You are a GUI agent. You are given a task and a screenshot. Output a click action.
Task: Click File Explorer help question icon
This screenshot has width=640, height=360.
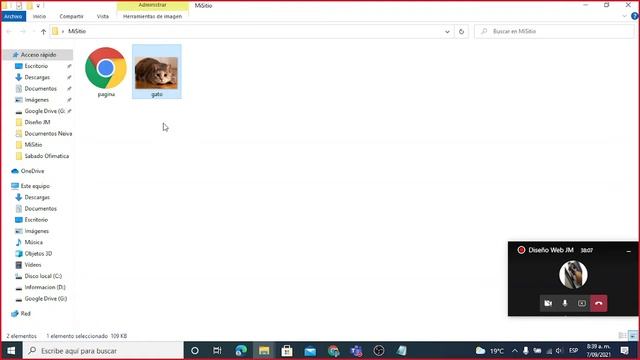tap(635, 16)
